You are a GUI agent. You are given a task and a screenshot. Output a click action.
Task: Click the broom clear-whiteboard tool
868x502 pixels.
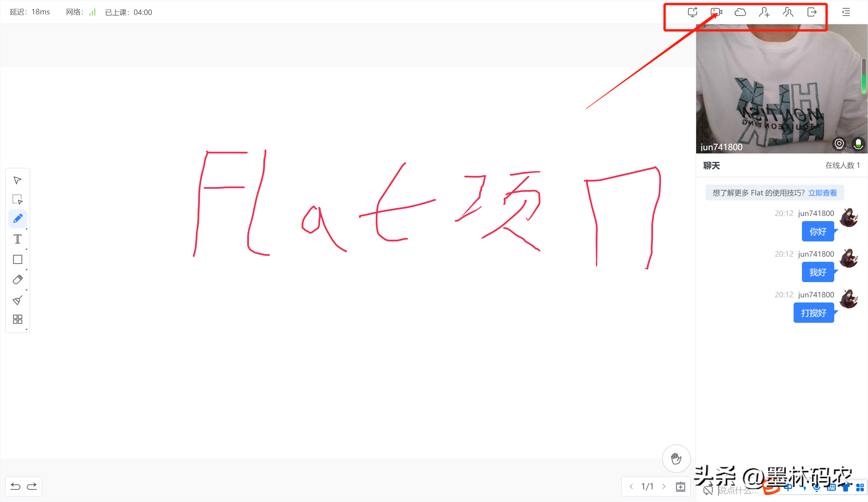click(18, 299)
